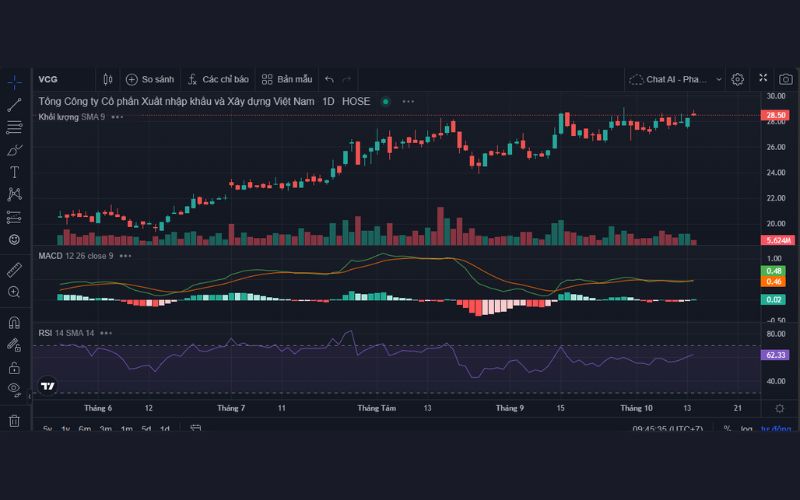Expand the MACD indicator more options
The width and height of the screenshot is (800, 500).
pyautogui.click(x=125, y=256)
